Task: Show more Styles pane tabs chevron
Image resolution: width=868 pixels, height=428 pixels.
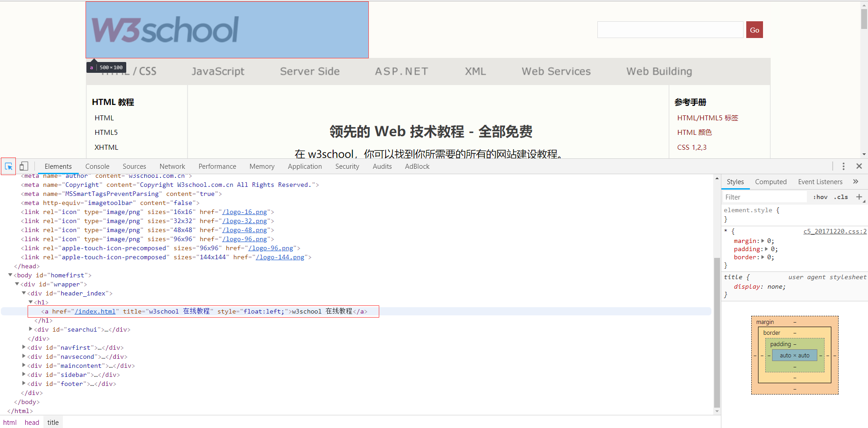Action: pos(855,181)
